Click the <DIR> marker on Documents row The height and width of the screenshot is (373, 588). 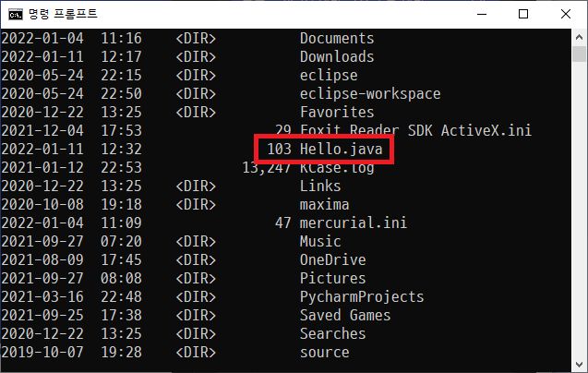click(x=196, y=38)
